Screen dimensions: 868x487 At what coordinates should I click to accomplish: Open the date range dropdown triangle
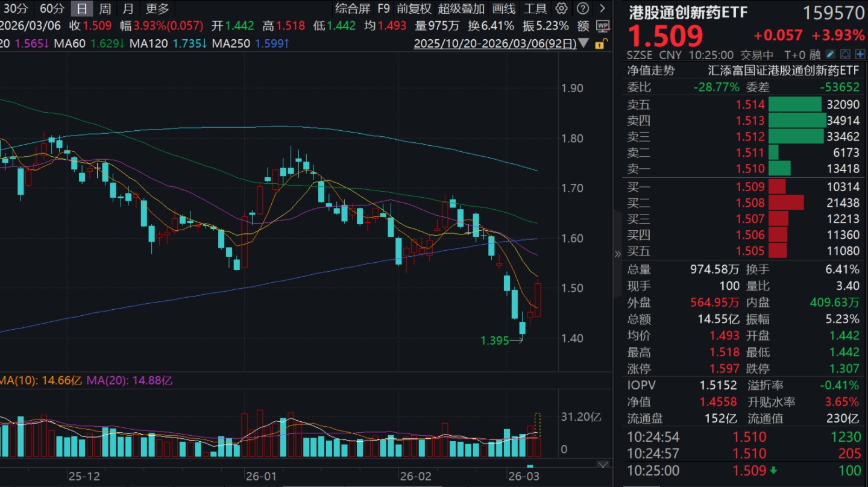582,43
